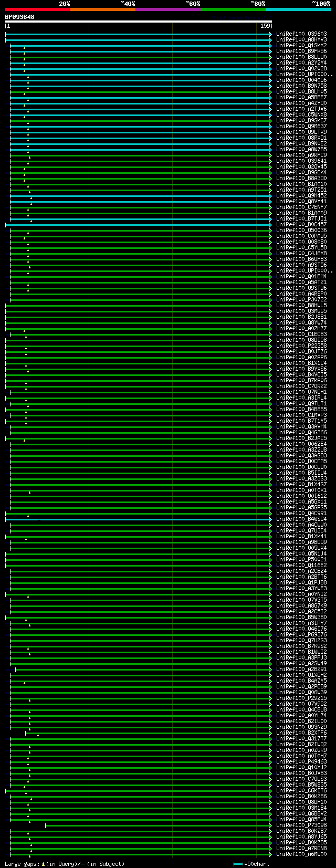Screen dimensions: 336x868
Task: Select the label UniRef100_Q7U3C4
Action: [301, 530]
